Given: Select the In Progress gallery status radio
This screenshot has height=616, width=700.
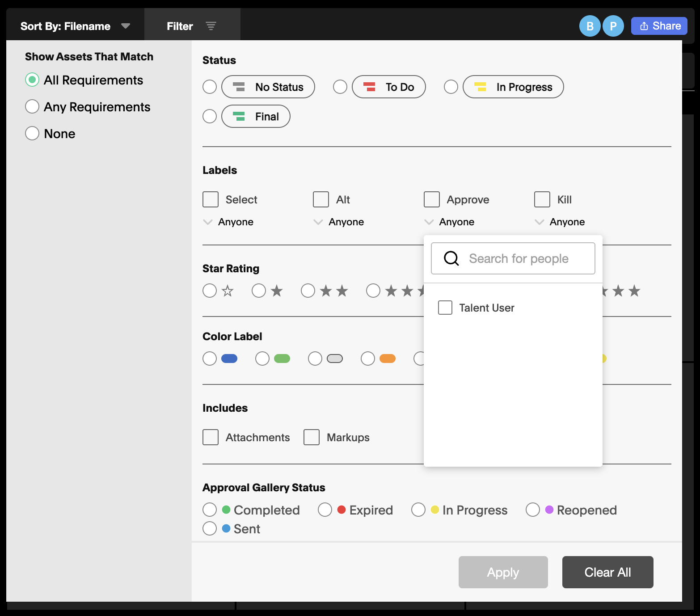Looking at the screenshot, I should pos(418,510).
